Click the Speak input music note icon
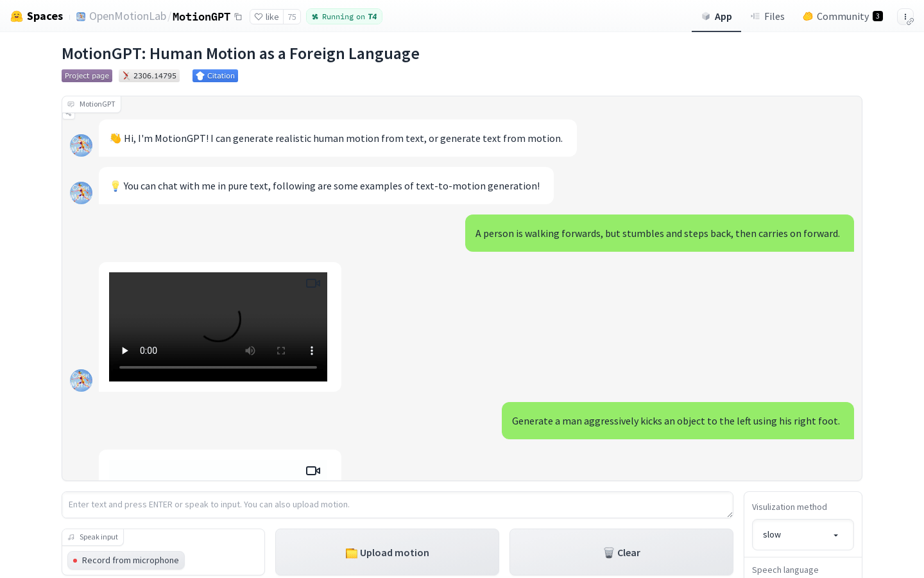Viewport: 924px width, 578px height. tap(71, 537)
